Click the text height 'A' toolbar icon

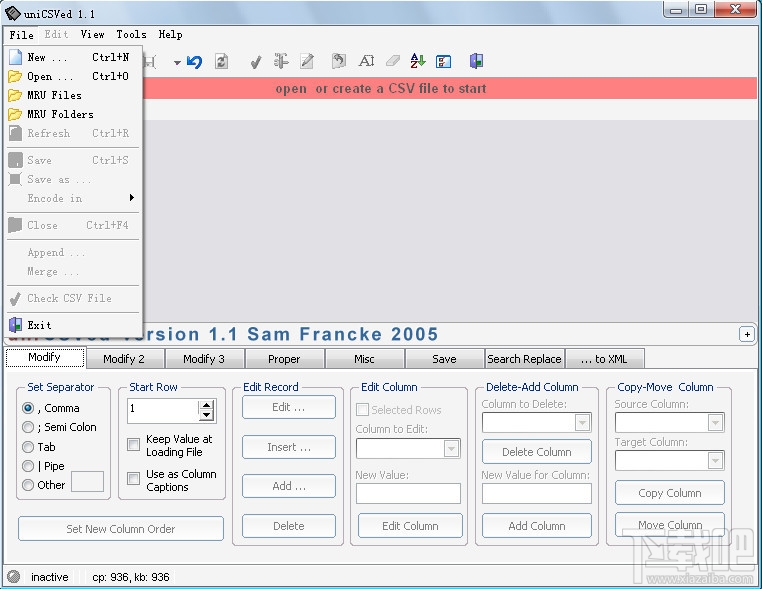(366, 61)
